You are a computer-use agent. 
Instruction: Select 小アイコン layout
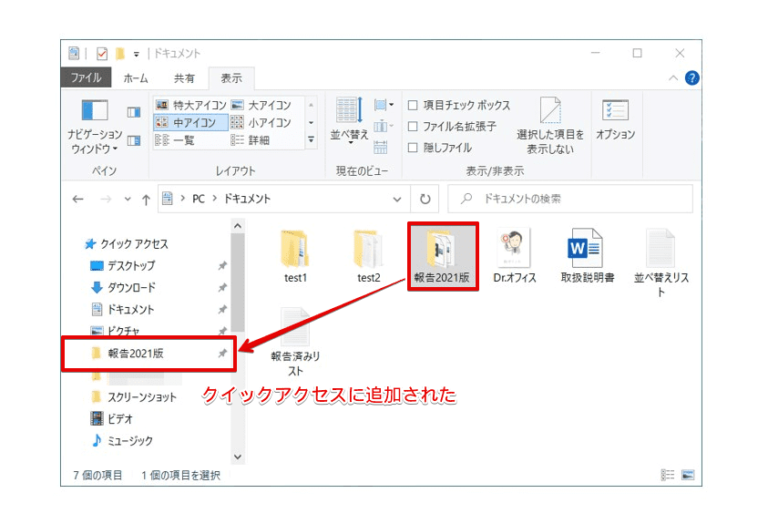click(262, 122)
